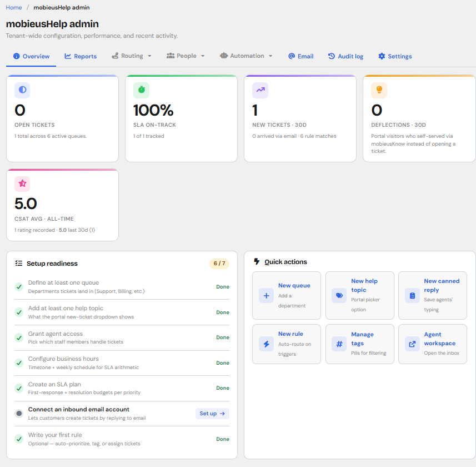This screenshot has width=476, height=467.
Task: Expand the People dropdown arrow
Action: tap(203, 56)
